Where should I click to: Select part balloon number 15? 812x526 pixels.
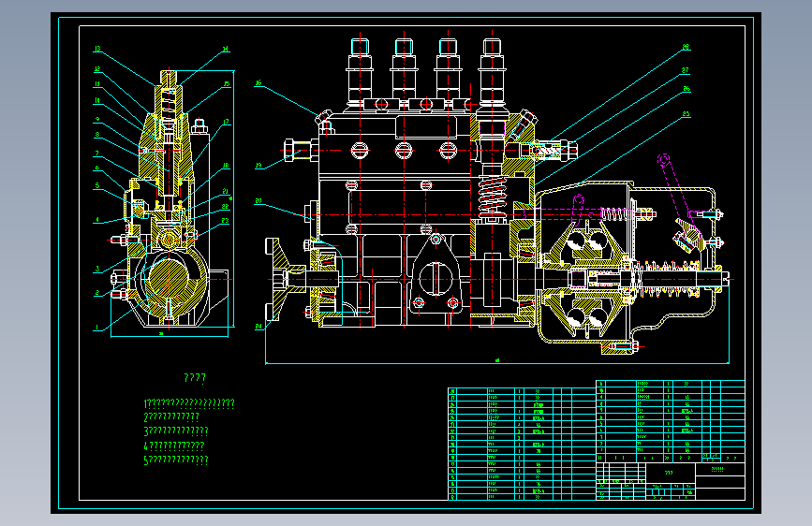[227, 84]
